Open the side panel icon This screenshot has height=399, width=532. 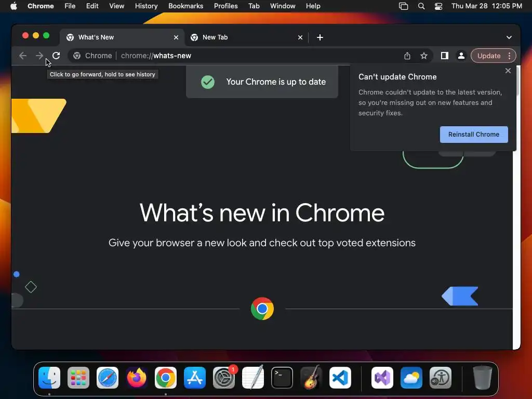tap(445, 56)
